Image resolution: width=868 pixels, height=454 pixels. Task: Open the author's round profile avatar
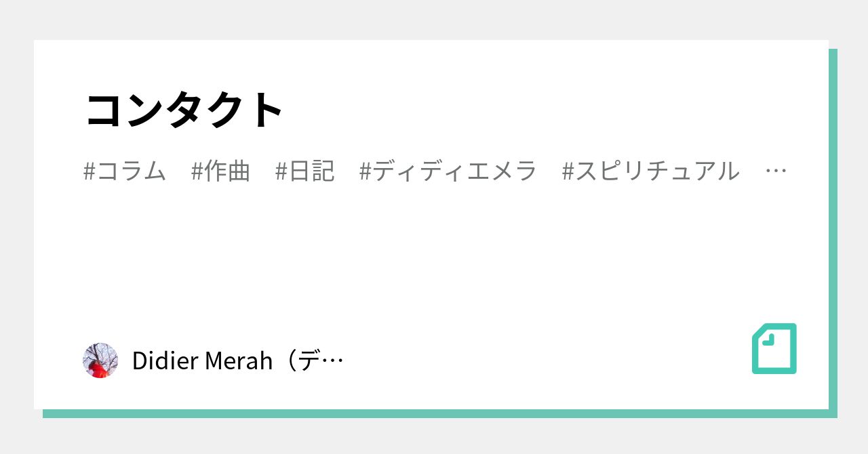(x=100, y=360)
